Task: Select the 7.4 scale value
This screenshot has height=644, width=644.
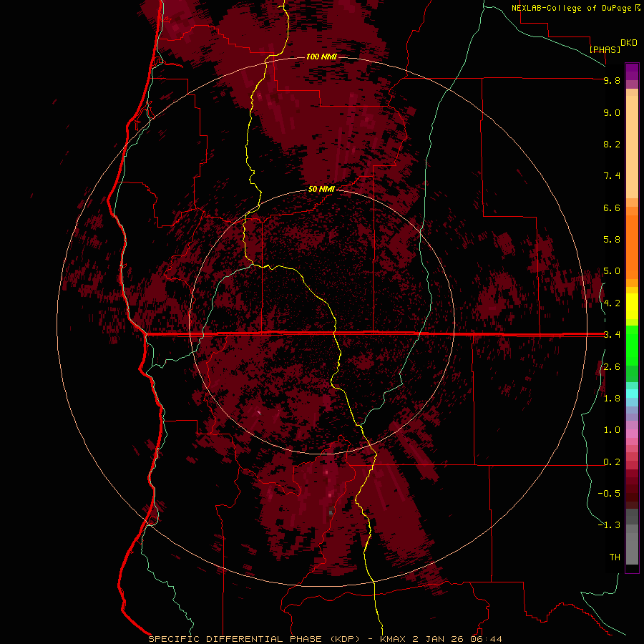Action: [612, 176]
